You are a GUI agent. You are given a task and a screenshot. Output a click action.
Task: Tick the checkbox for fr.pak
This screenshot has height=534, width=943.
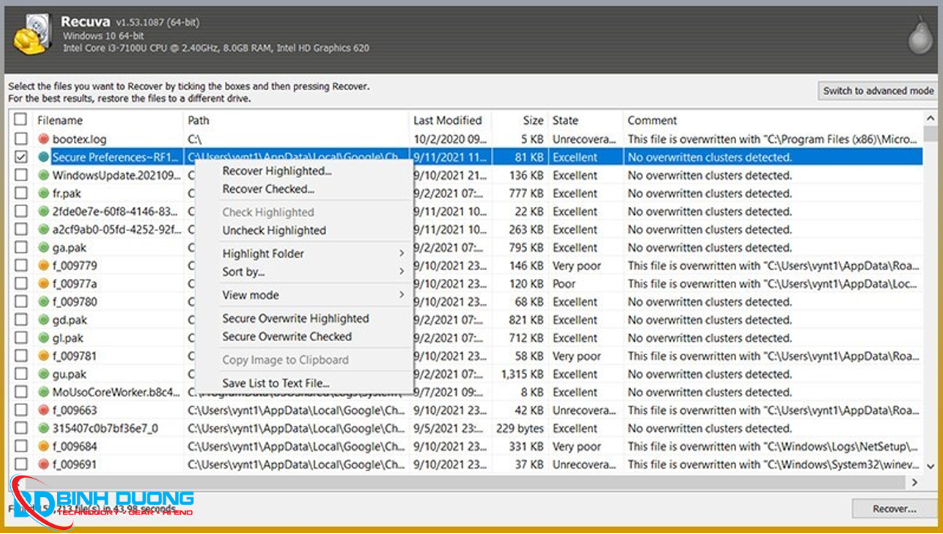click(20, 192)
